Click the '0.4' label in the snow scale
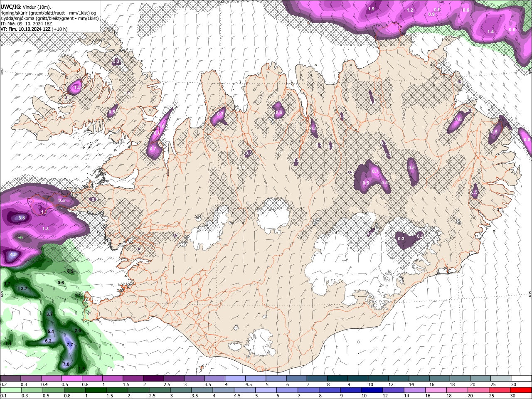 [44, 384]
